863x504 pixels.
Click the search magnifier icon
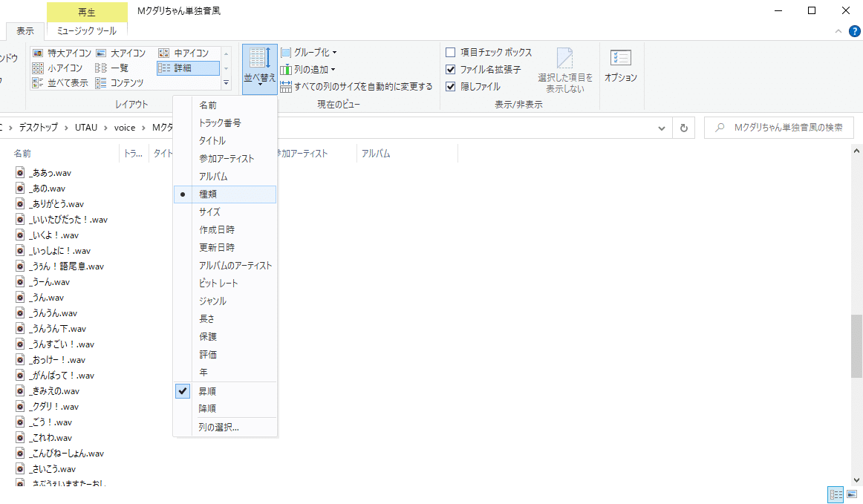(x=720, y=128)
